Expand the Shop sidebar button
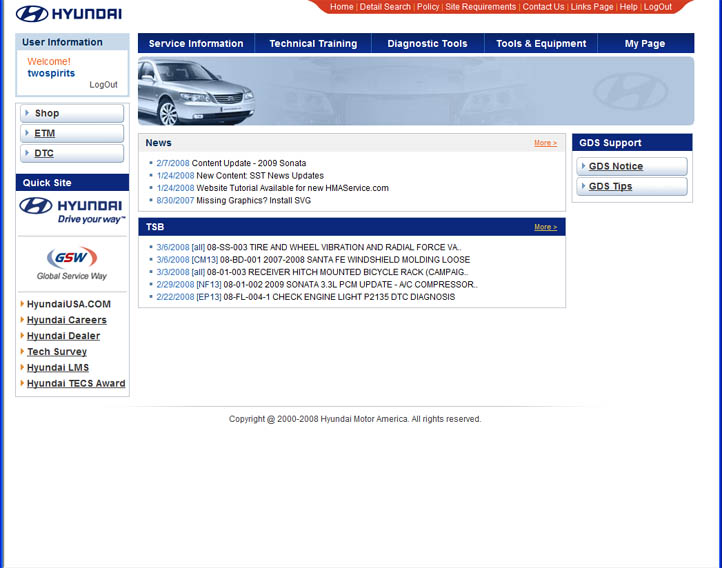The image size is (722, 568). tap(72, 113)
